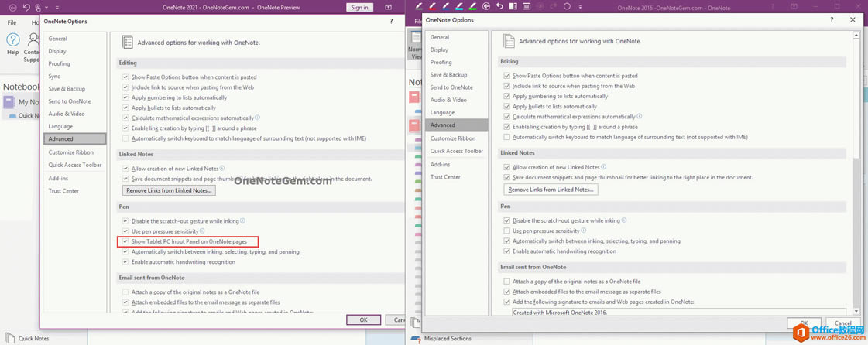868x345 pixels.
Task: Toggle Use pen pressure sensitivity in OneNote 2021 dialog
Action: pos(125,231)
